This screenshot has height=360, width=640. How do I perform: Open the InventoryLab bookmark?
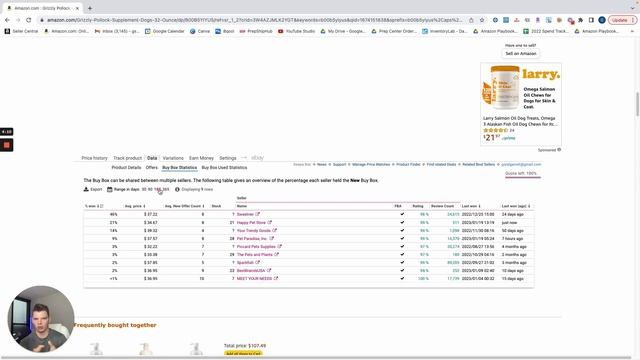(x=445, y=31)
